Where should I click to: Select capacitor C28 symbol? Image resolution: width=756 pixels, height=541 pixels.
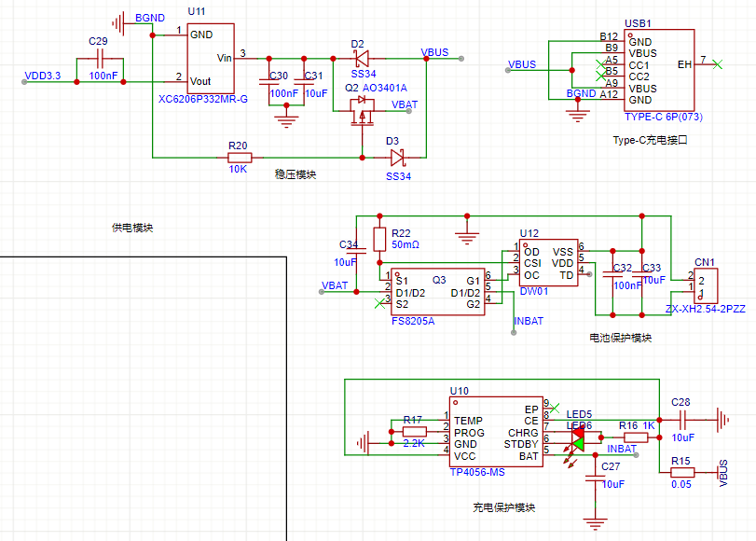(x=682, y=421)
